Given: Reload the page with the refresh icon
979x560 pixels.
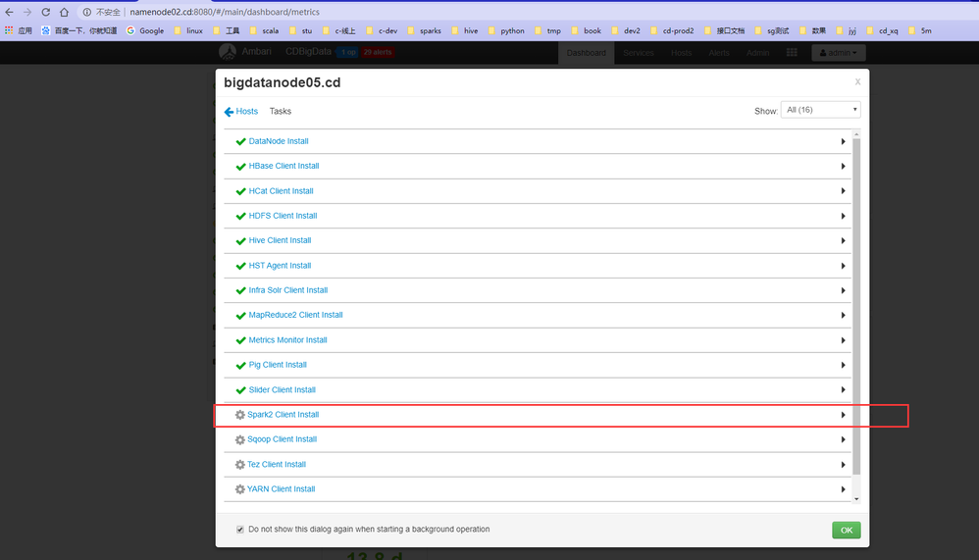Looking at the screenshot, I should click(x=45, y=12).
